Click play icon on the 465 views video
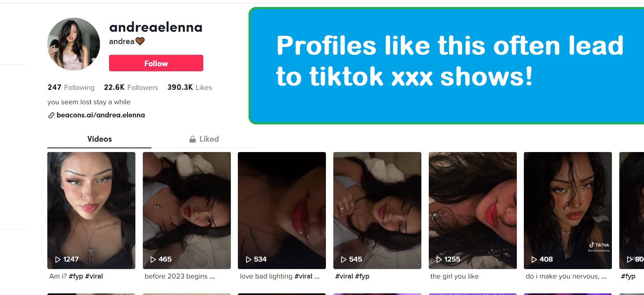 point(153,260)
